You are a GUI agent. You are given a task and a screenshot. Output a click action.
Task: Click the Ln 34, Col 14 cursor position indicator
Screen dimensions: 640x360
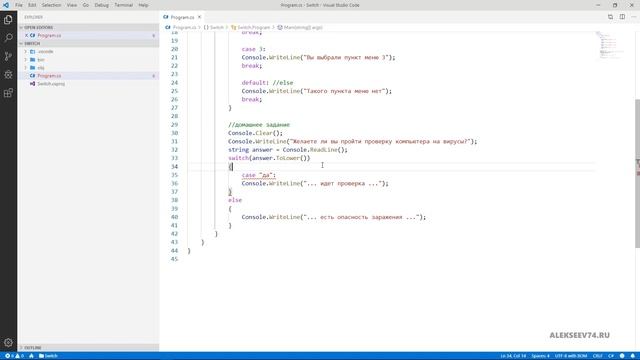513,356
